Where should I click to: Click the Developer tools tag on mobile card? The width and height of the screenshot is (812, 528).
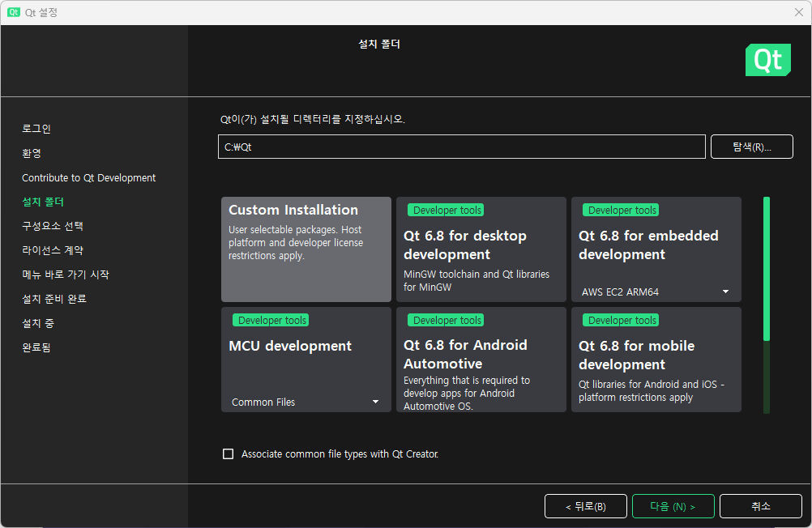tap(621, 321)
